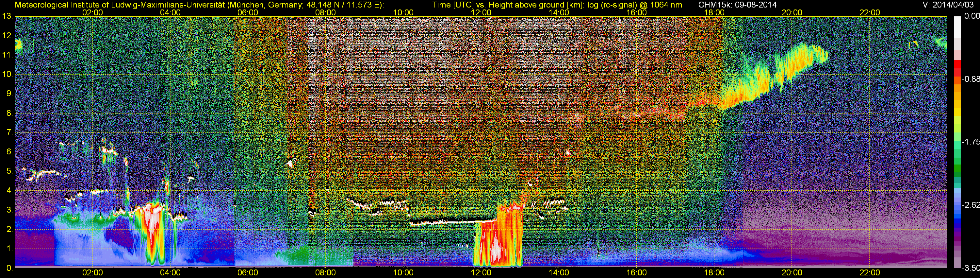Click the 02:00 label on the bottom time axis
Image resolution: width=980 pixels, height=278 pixels.
point(92,273)
